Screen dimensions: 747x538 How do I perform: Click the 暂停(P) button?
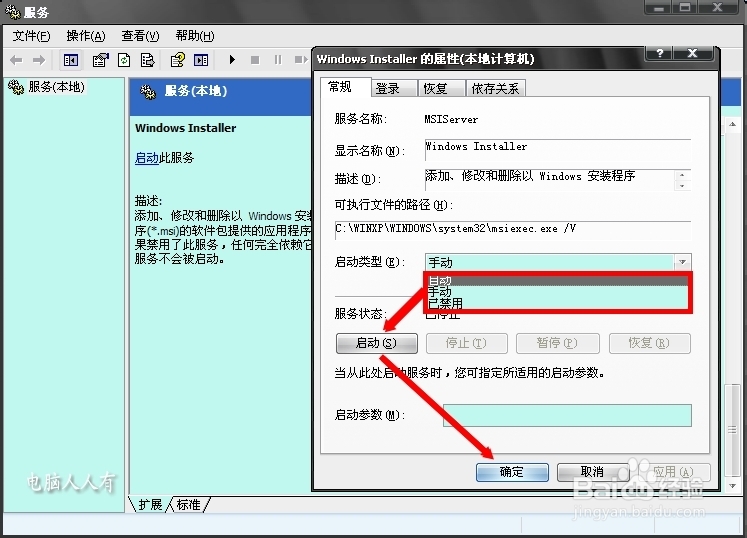[x=557, y=343]
